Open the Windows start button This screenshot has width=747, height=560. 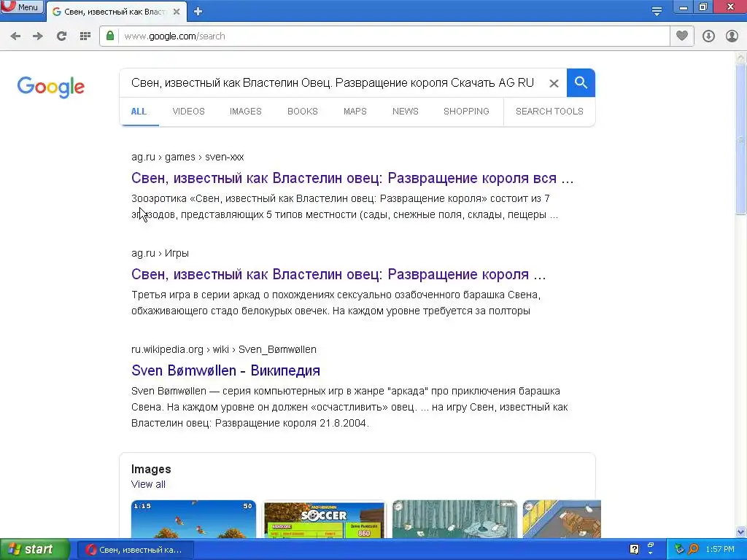[x=34, y=550]
